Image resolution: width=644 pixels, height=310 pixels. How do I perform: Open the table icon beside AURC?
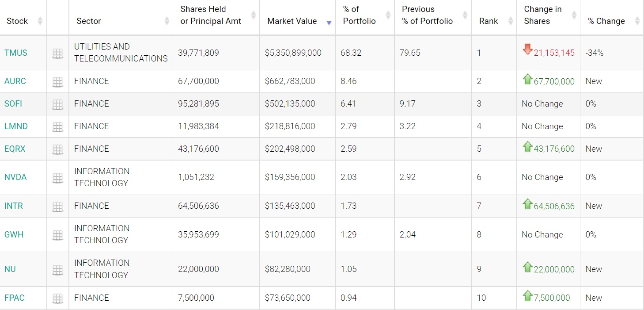pos(57,82)
